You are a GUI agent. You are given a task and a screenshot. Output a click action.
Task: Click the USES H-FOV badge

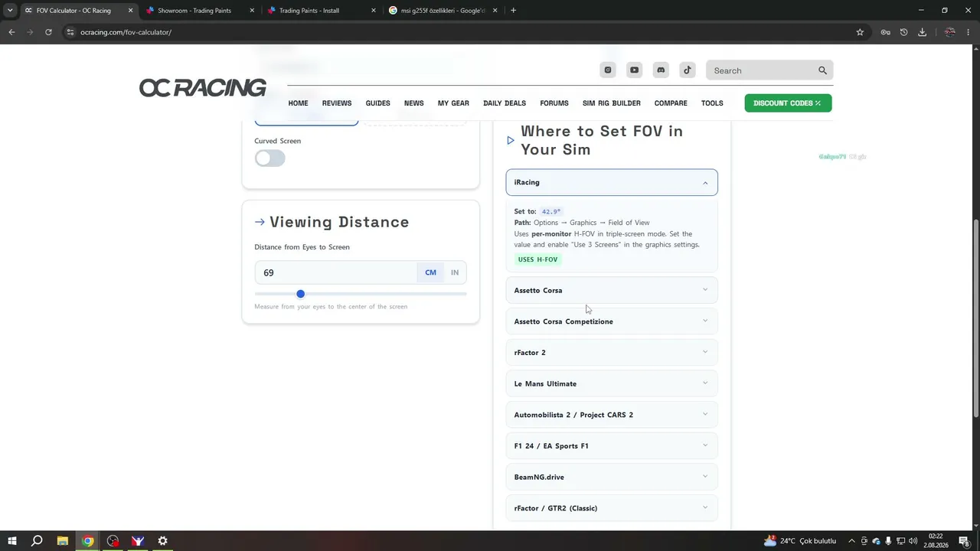tap(538, 259)
